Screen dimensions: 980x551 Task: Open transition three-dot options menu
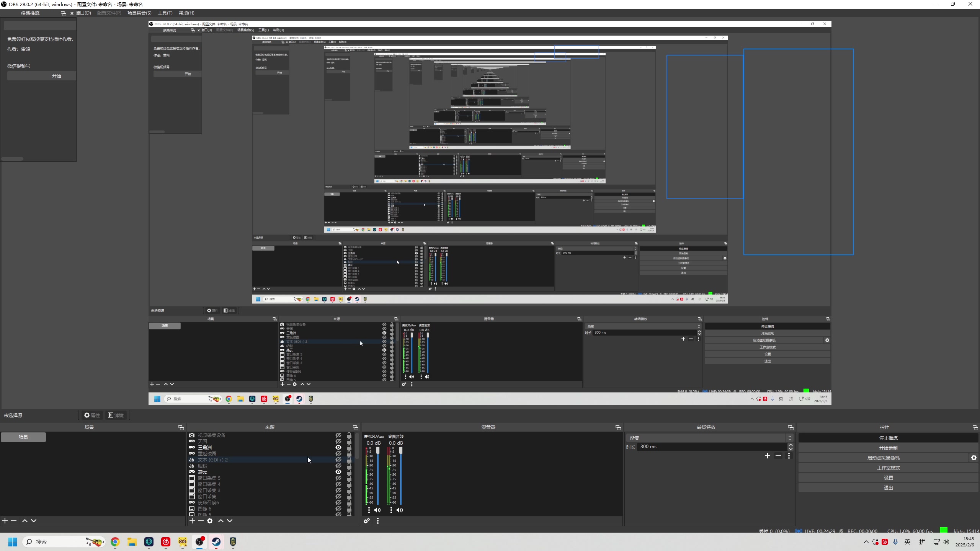(789, 456)
